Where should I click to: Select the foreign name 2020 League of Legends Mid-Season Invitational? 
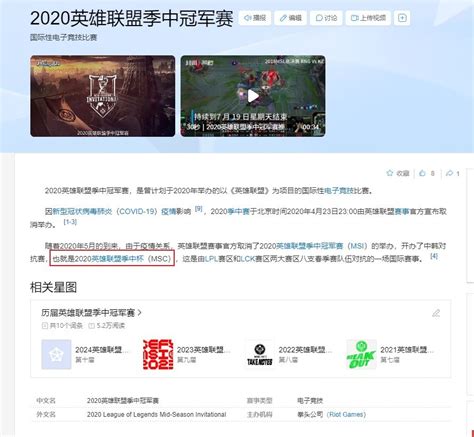(156, 414)
